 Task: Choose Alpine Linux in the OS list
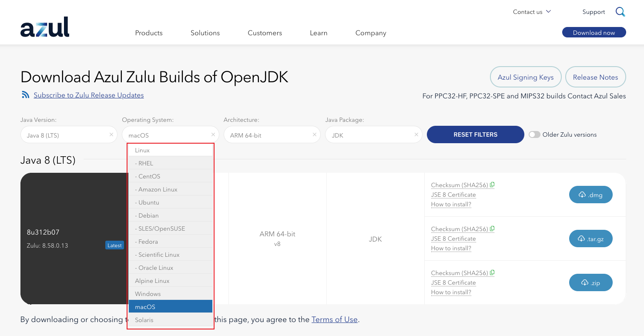[x=171, y=281]
